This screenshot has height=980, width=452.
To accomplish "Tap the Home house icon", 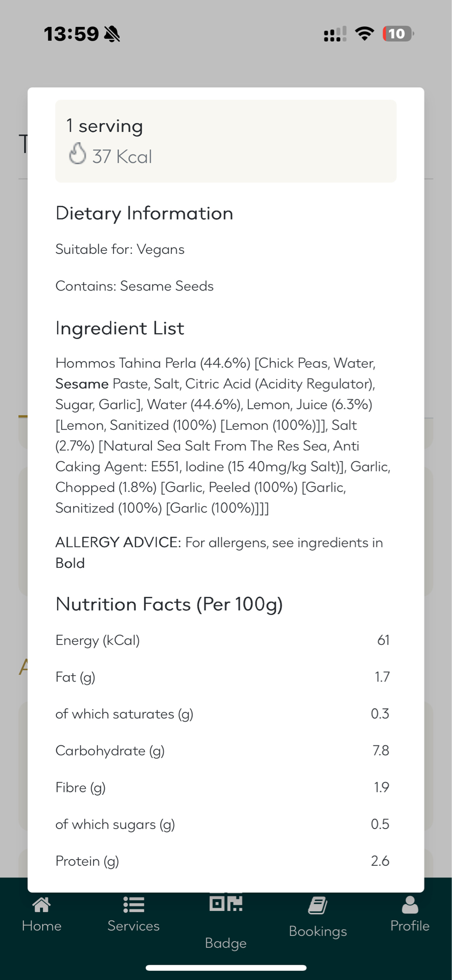I will [x=42, y=905].
